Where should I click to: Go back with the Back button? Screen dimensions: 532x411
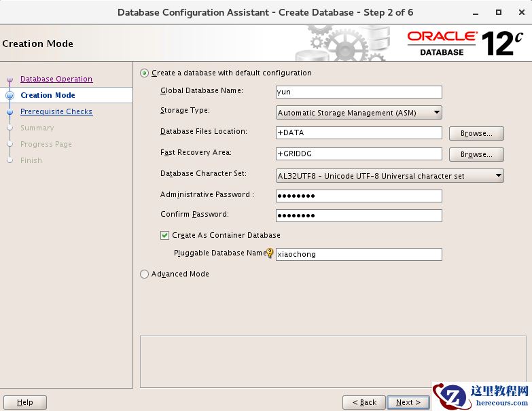[364, 402]
